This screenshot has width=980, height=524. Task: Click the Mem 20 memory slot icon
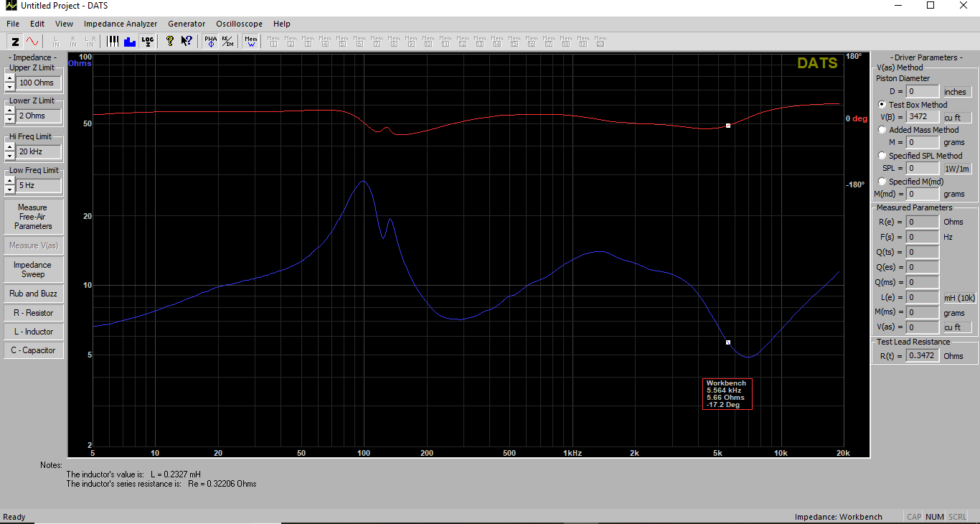tap(600, 42)
